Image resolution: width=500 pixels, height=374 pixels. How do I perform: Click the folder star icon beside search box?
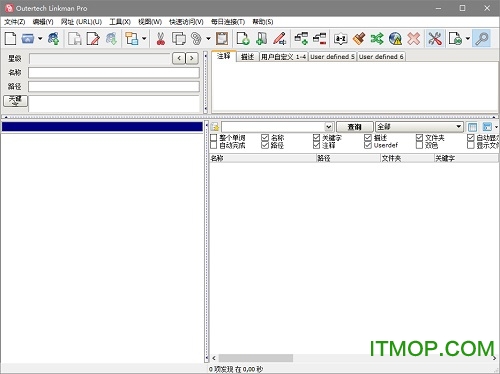(x=215, y=127)
